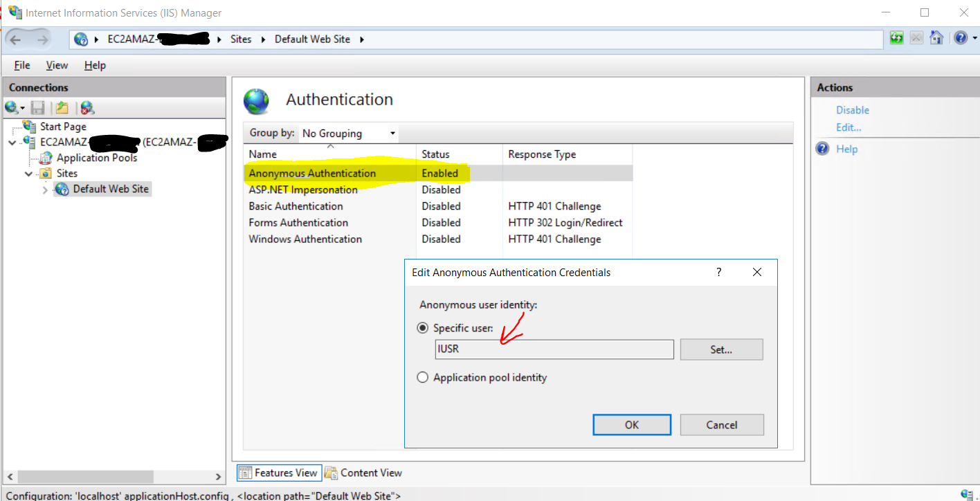Click the Create New Connection globe icon
The height and width of the screenshot is (501, 980).
point(11,107)
